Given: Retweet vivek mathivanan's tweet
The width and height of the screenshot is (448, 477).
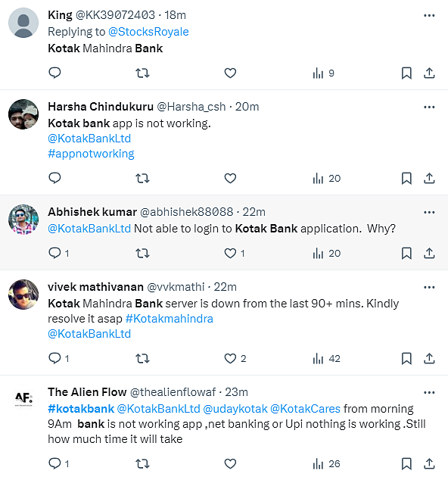Looking at the screenshot, I should [x=142, y=358].
